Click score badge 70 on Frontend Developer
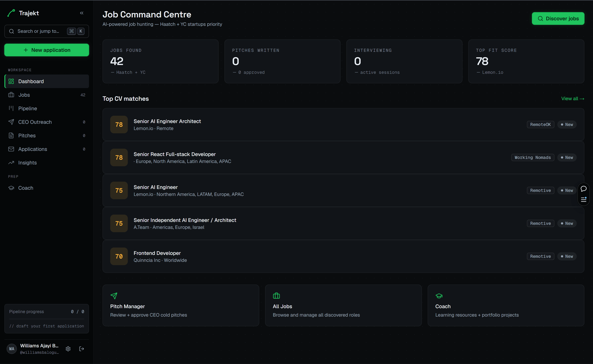 pyautogui.click(x=119, y=256)
